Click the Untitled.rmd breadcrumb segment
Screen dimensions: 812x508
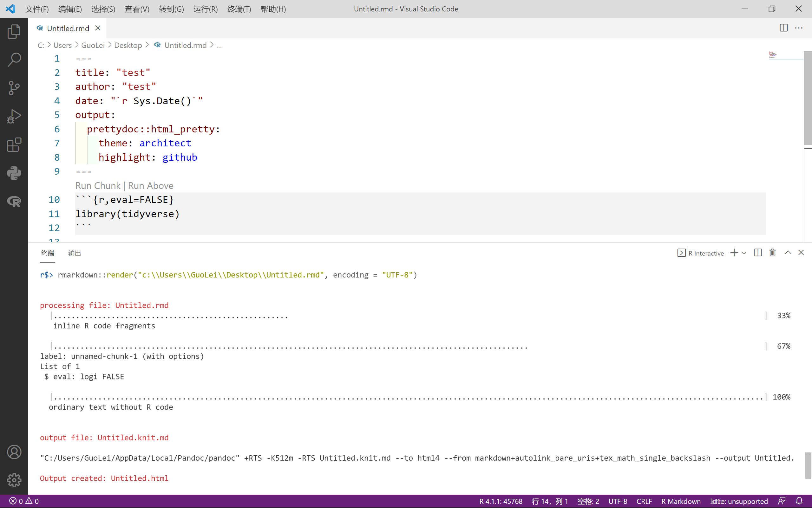click(180, 45)
